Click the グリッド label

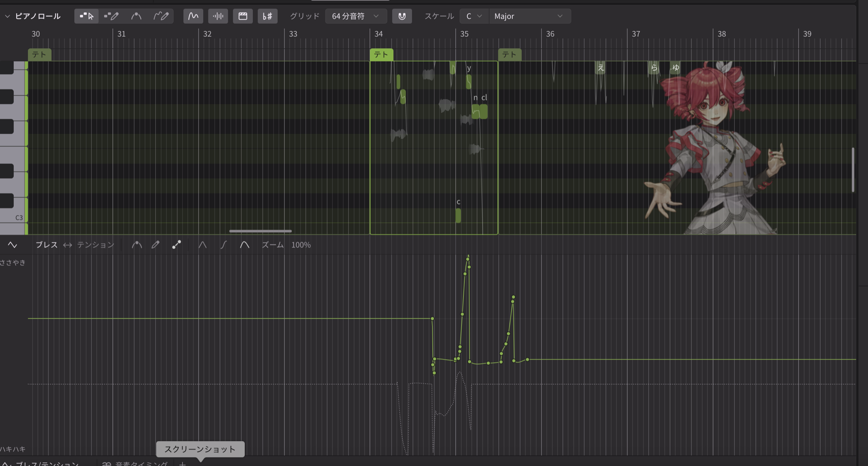pos(305,16)
